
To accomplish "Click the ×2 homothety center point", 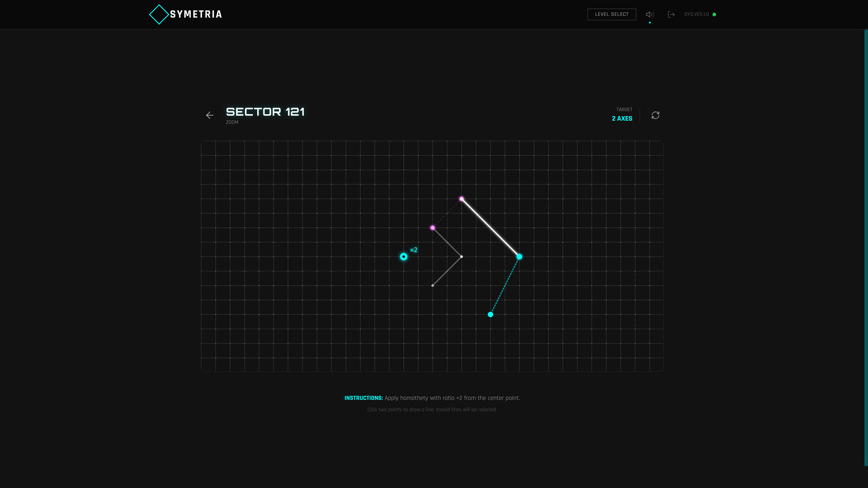I will point(404,257).
